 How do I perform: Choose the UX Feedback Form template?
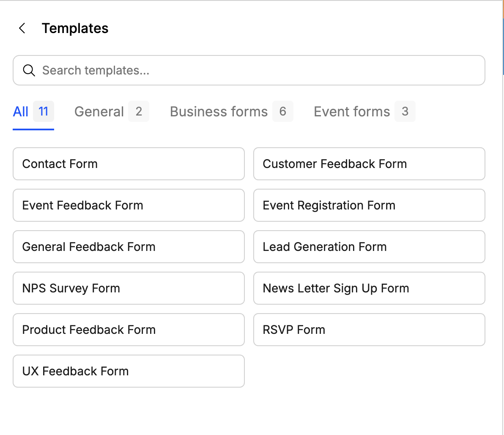129,371
